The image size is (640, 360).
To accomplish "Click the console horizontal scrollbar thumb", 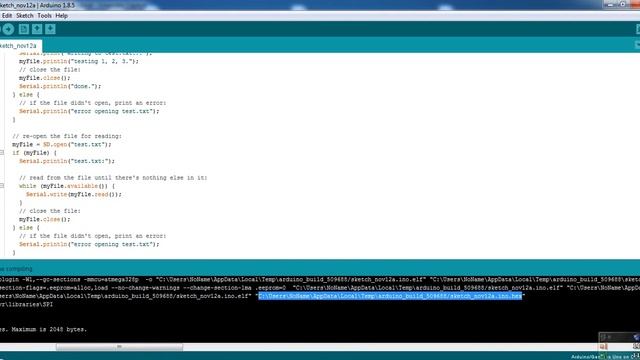I will click(x=119, y=347).
